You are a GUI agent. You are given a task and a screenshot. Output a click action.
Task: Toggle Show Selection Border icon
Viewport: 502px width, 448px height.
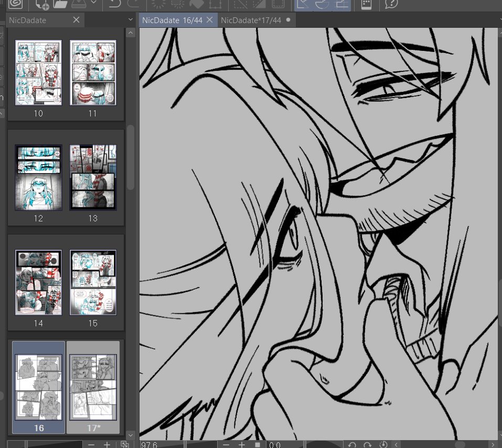pyautogui.click(x=278, y=4)
